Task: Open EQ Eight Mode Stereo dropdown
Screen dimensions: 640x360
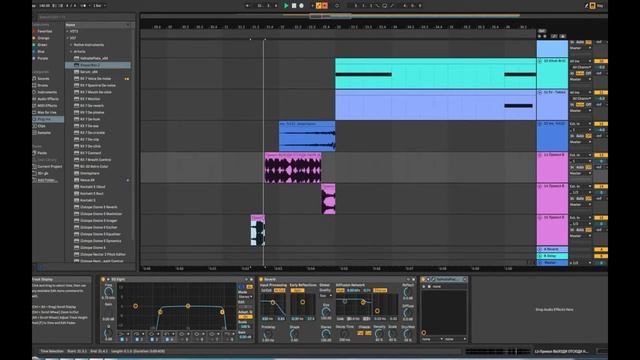Action: click(245, 297)
